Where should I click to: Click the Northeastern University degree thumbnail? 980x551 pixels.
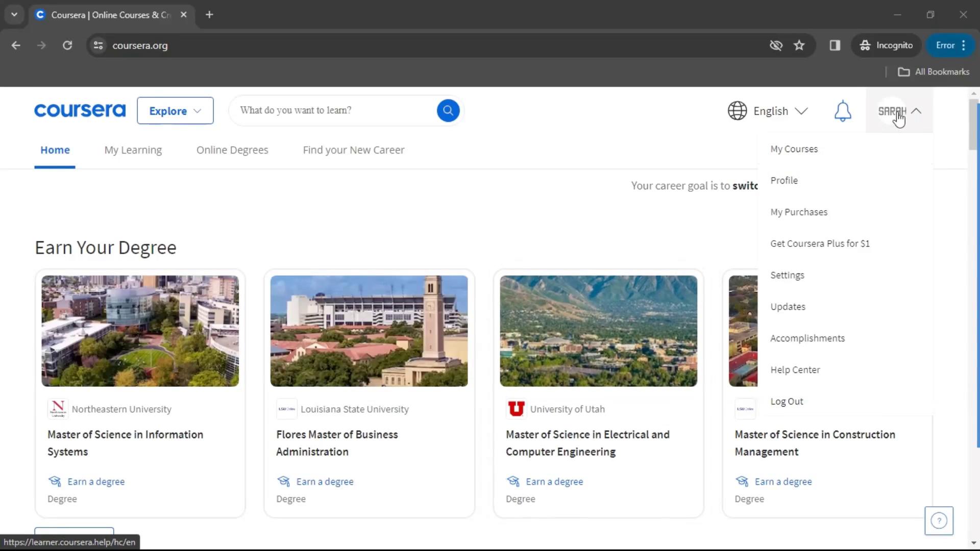pyautogui.click(x=140, y=330)
